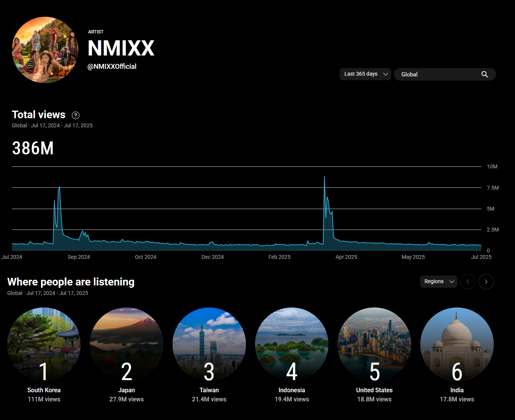Go to next regions page arrow
515x420 pixels.
[x=486, y=282]
